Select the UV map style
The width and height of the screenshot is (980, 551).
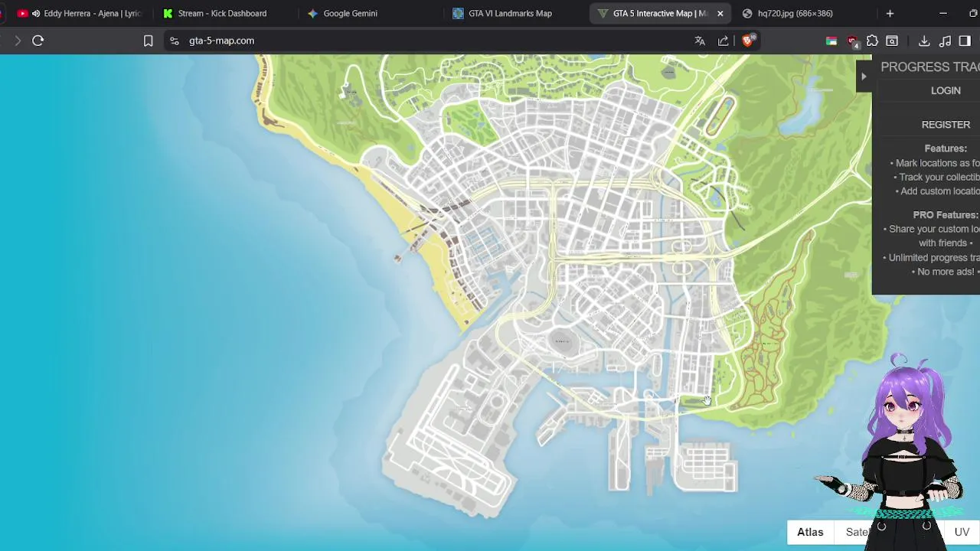coord(962,532)
